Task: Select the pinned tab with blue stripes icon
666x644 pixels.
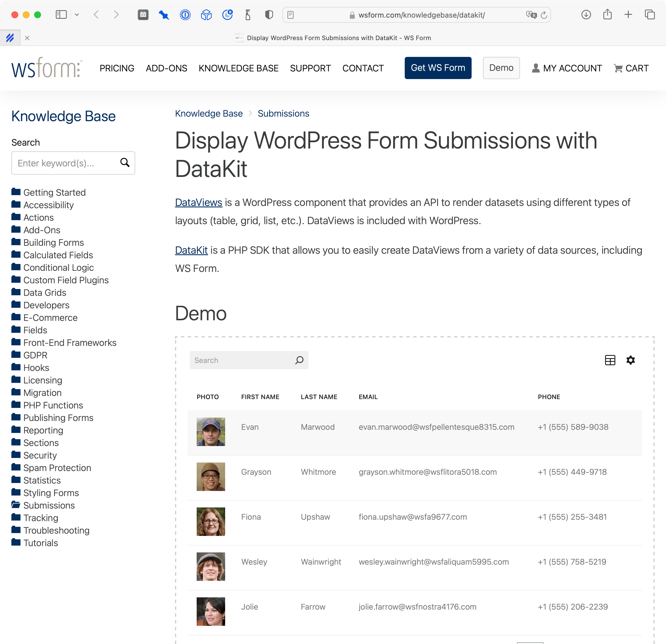Action: pyautogui.click(x=10, y=38)
